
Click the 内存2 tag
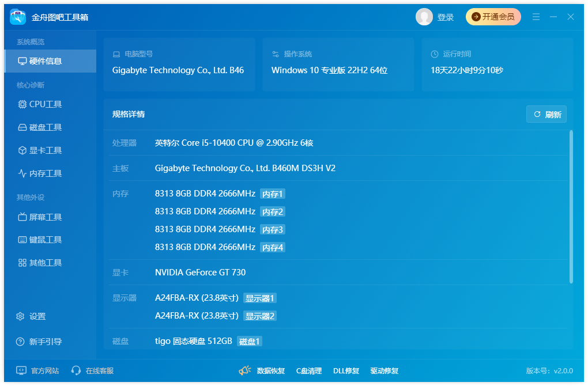pos(273,212)
